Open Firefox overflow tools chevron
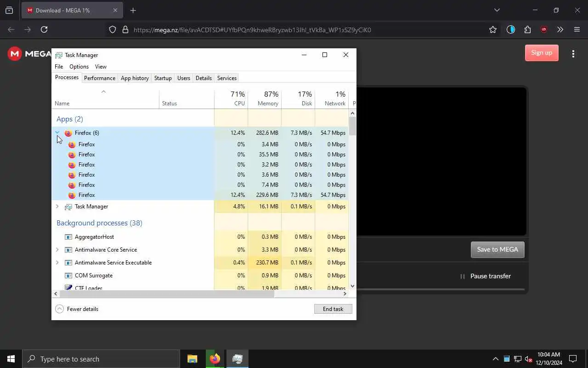 [x=560, y=29]
